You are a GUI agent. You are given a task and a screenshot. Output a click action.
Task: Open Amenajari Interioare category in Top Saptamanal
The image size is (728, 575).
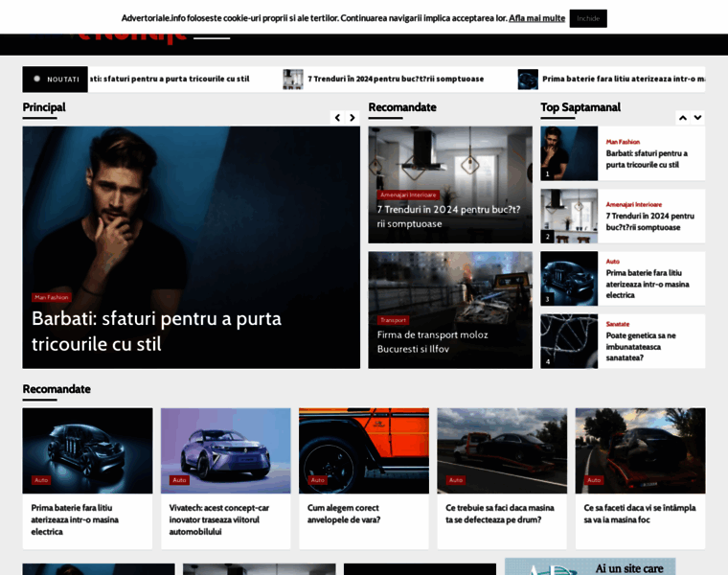tap(634, 204)
